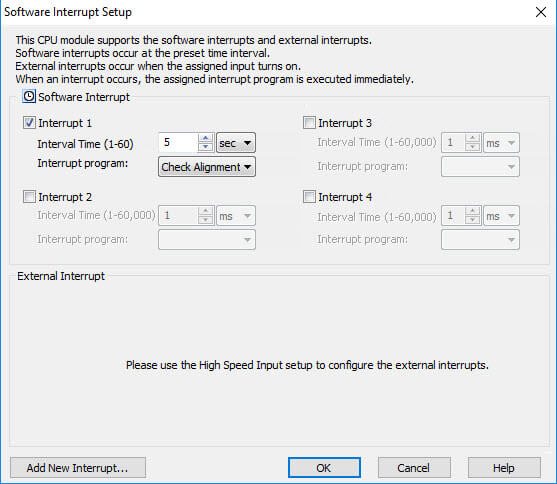Confirm with the OK button
The width and height of the screenshot is (557, 484).
pos(324,468)
